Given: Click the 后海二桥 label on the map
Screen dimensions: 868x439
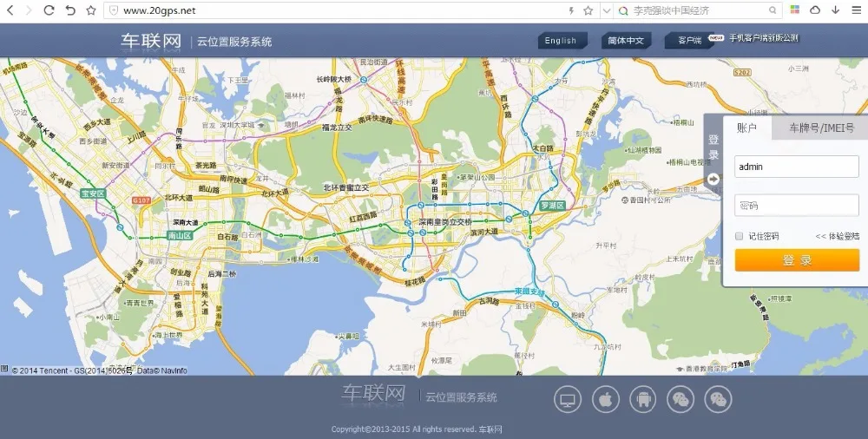Looking at the screenshot, I should pos(221,273).
